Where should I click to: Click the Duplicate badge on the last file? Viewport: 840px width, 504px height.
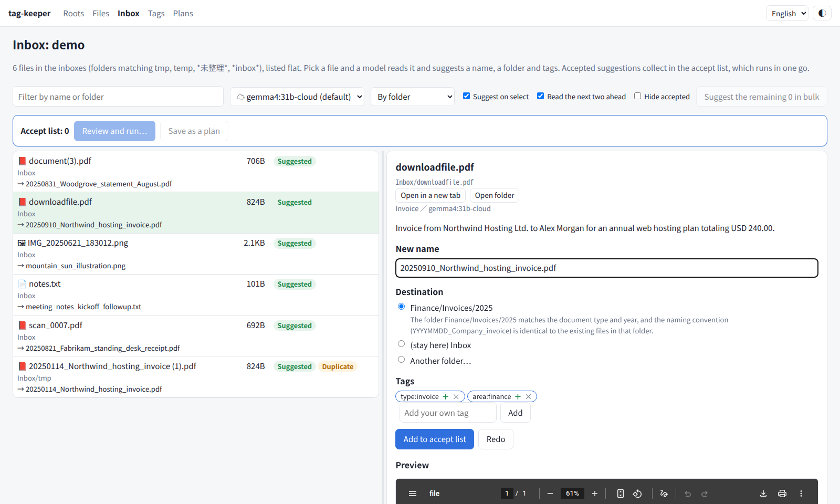pos(338,366)
